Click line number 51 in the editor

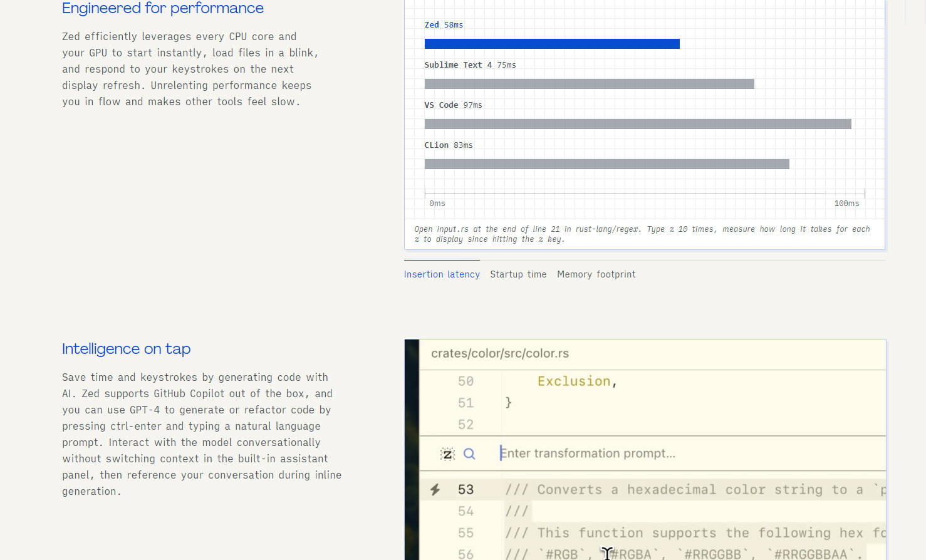466,403
